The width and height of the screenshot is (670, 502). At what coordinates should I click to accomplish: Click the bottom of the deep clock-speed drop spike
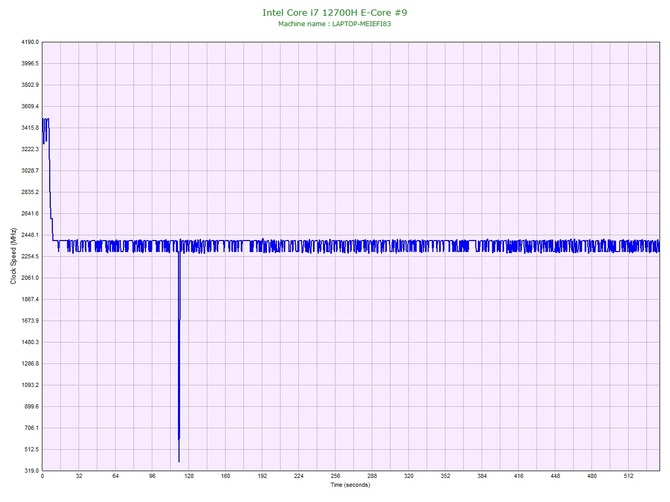(x=179, y=460)
